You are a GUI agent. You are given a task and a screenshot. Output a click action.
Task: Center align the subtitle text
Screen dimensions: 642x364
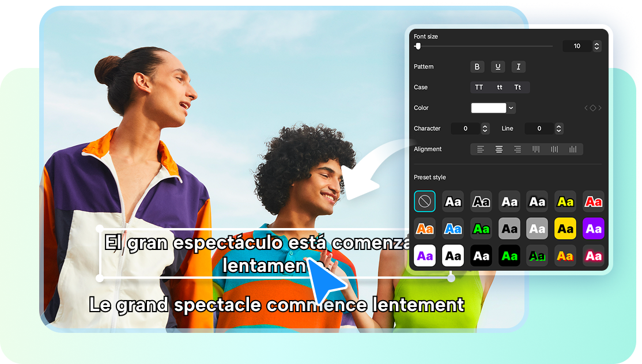point(499,149)
